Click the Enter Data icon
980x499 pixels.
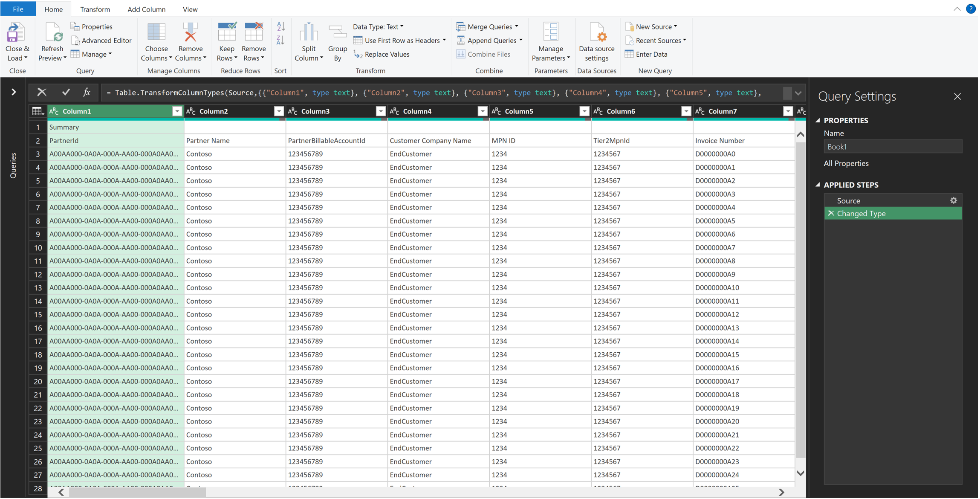tap(629, 54)
